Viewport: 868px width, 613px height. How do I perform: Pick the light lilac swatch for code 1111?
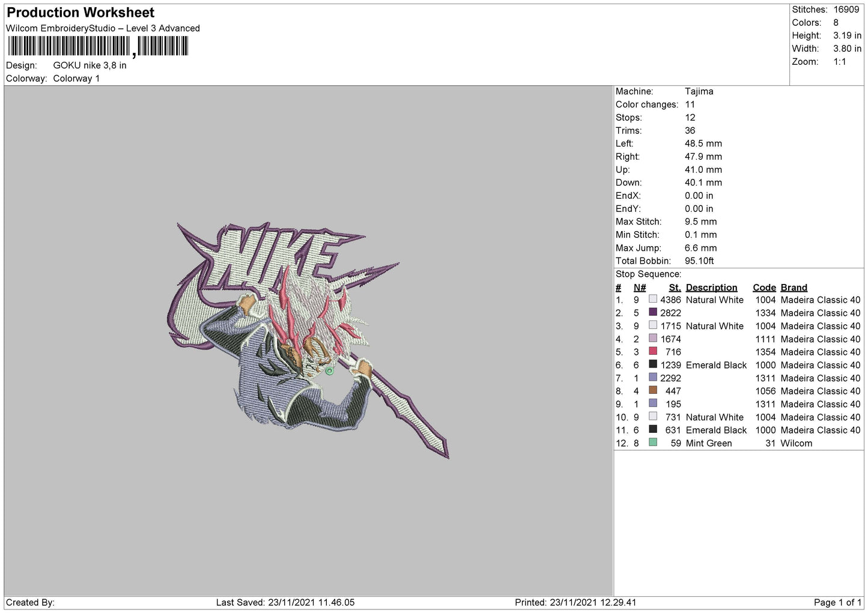tap(653, 339)
